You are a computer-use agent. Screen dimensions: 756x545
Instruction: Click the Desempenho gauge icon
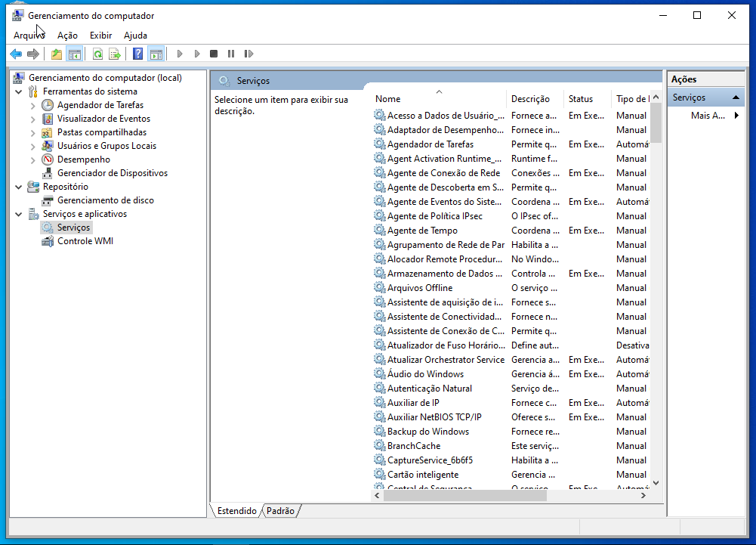pyautogui.click(x=48, y=159)
